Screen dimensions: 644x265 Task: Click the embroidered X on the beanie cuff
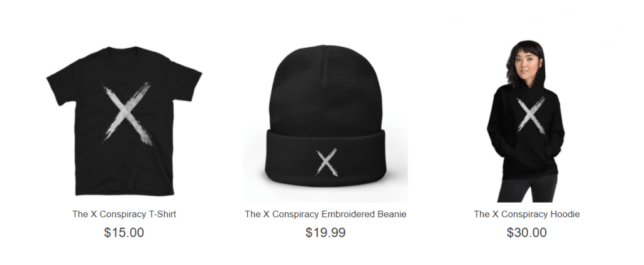(x=327, y=162)
